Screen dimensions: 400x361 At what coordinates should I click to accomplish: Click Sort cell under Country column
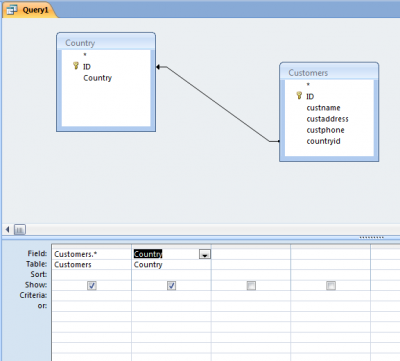click(x=171, y=275)
